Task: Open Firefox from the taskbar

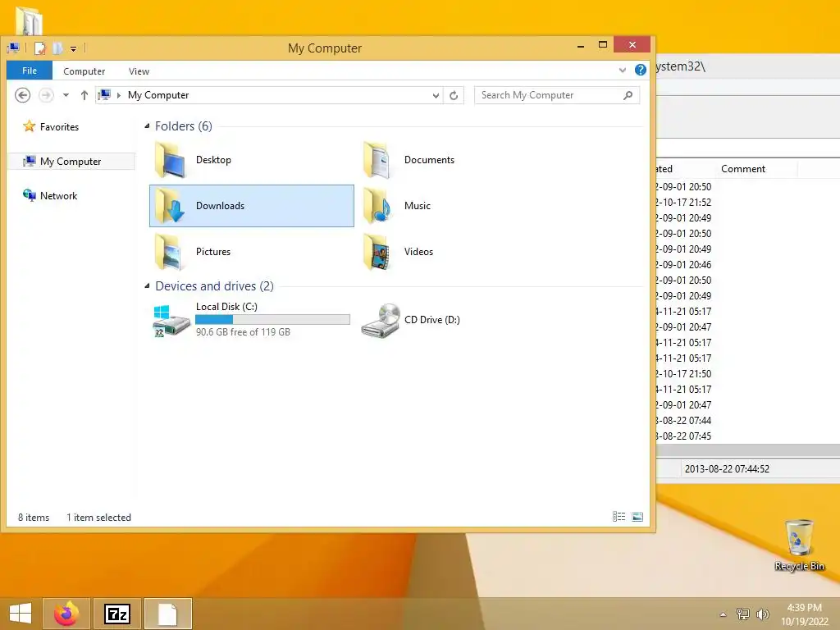Action: [x=67, y=614]
